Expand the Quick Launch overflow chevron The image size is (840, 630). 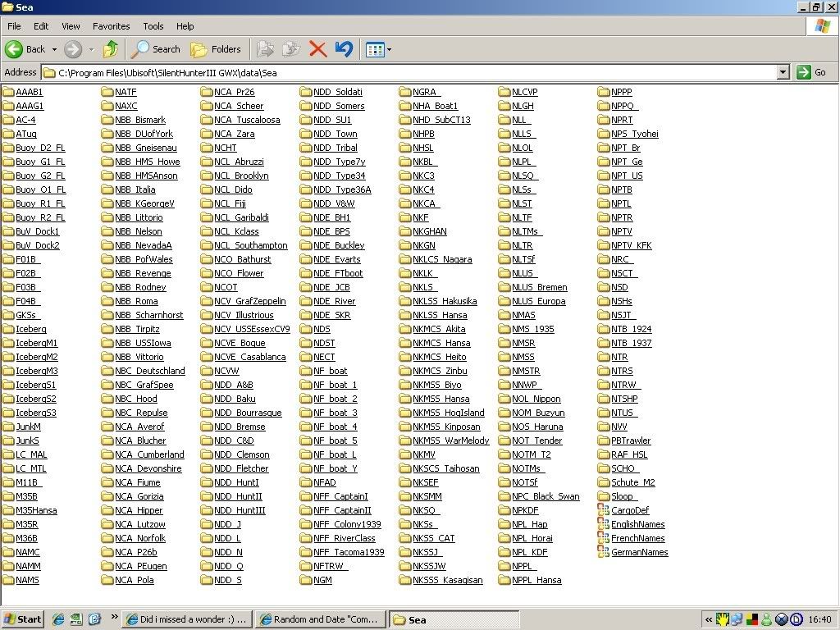click(114, 617)
